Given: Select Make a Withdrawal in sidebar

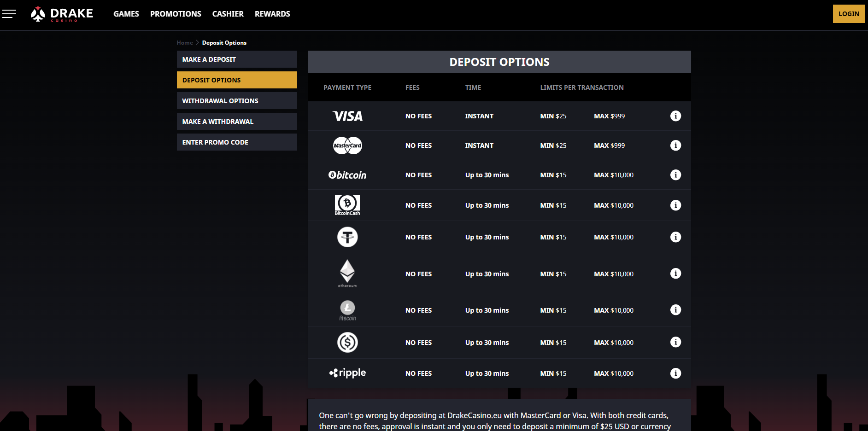Looking at the screenshot, I should click(x=237, y=122).
